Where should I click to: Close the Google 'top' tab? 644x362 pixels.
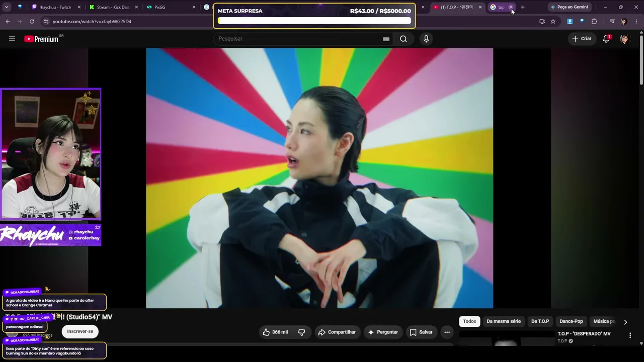point(511,7)
